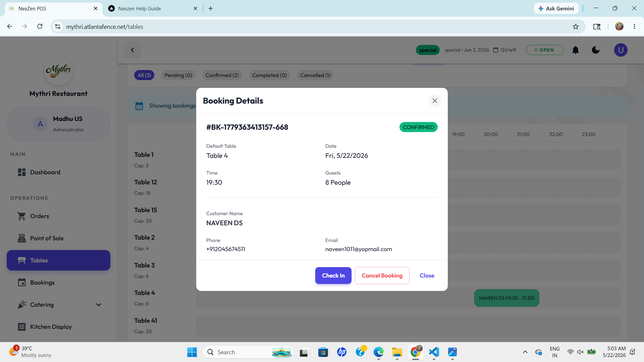Screen dimensions: 644x362
Task: Click the Close text button in dialog
Action: [427, 276]
